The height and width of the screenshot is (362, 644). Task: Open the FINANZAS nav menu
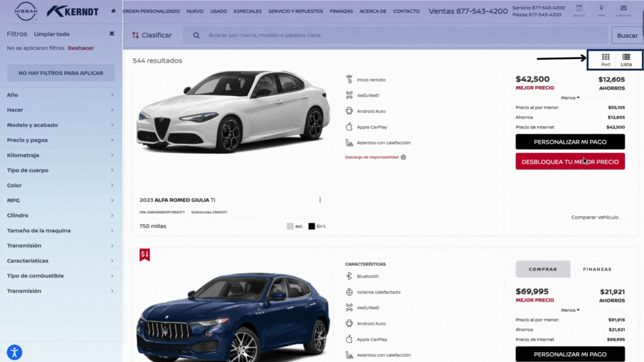[x=341, y=11]
